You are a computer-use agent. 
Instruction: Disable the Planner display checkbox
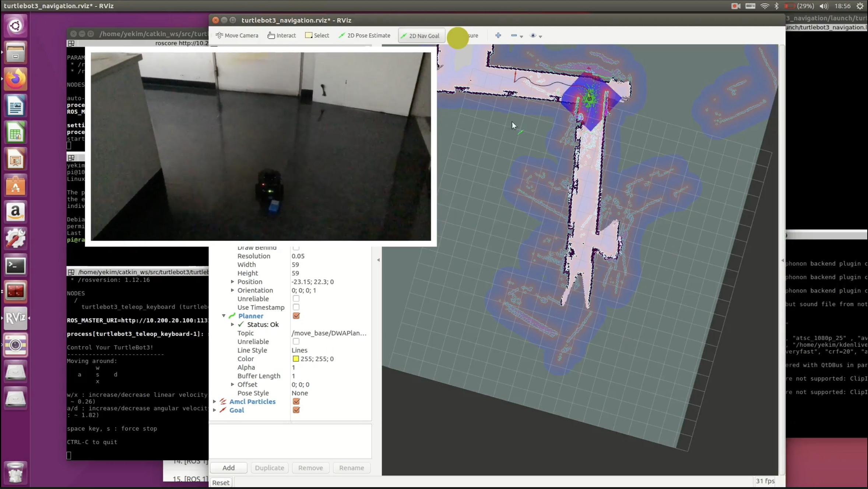point(296,316)
